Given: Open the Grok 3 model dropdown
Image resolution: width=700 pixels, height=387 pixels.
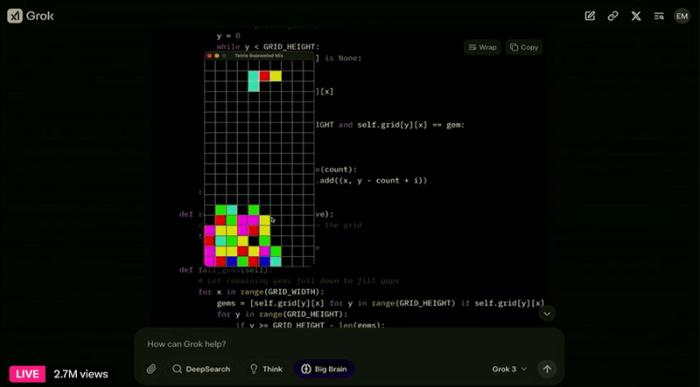Looking at the screenshot, I should pyautogui.click(x=509, y=369).
